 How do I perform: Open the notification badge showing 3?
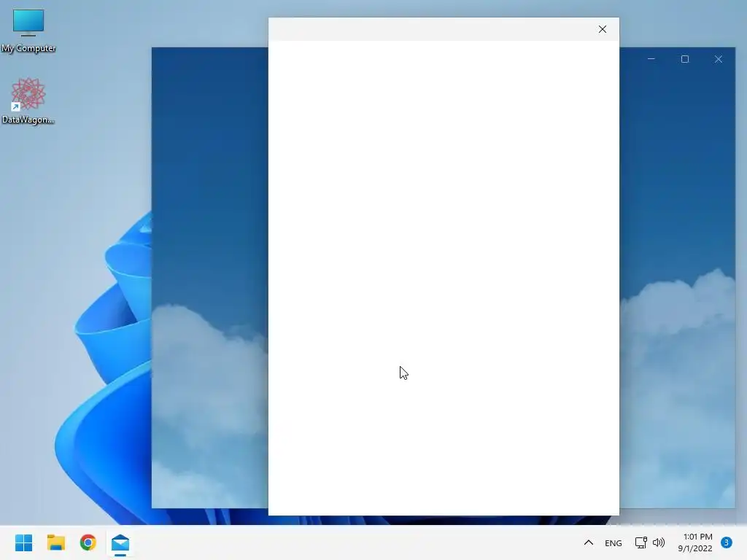(x=726, y=542)
